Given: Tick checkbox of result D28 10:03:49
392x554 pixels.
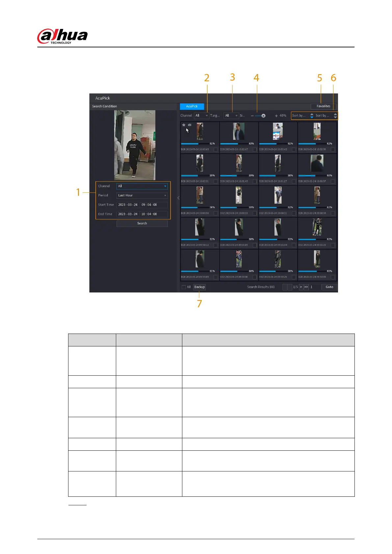Looking at the screenshot, I should click(216, 150).
